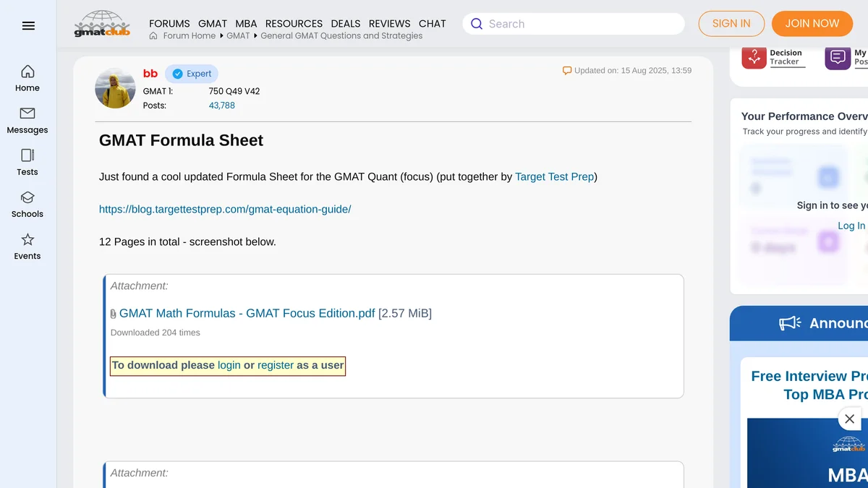Viewport: 868px width, 488px height.
Task: Go to Forum Home breadcrumb
Action: pos(190,35)
